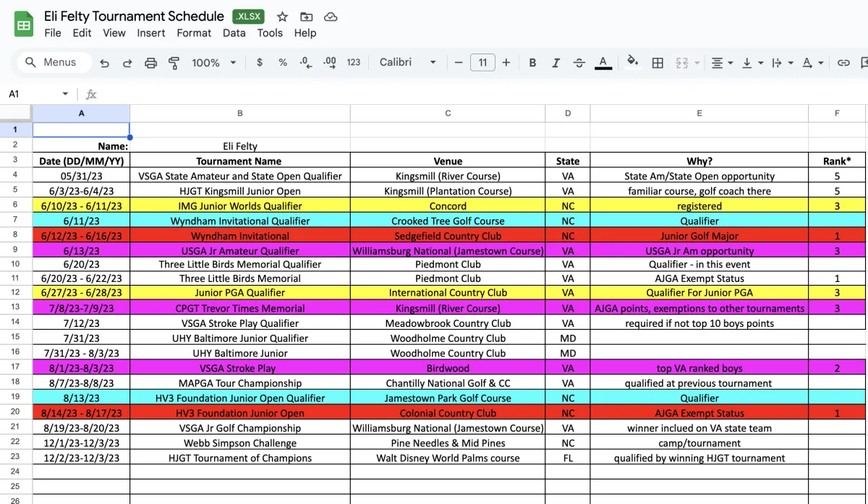This screenshot has height=504, width=868.
Task: Check the cloud document status icon
Action: 331,17
